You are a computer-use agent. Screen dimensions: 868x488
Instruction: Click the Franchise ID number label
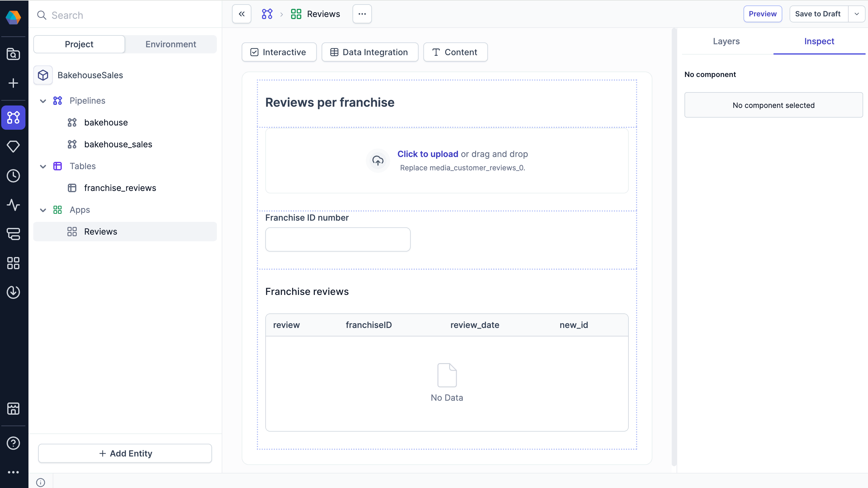coord(307,218)
